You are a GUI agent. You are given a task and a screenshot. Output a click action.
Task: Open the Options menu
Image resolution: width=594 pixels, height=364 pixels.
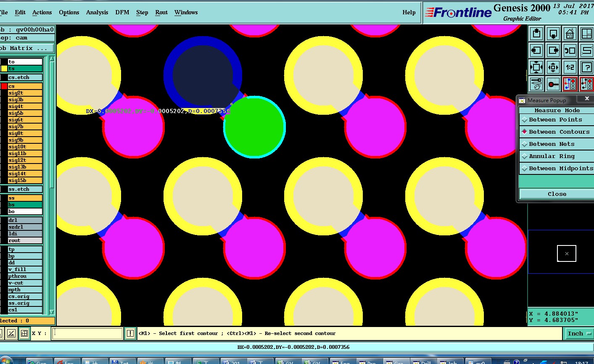(x=69, y=13)
